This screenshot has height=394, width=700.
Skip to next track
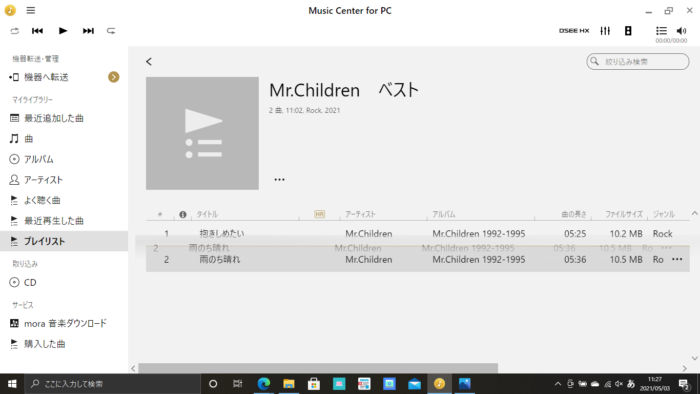click(x=88, y=31)
